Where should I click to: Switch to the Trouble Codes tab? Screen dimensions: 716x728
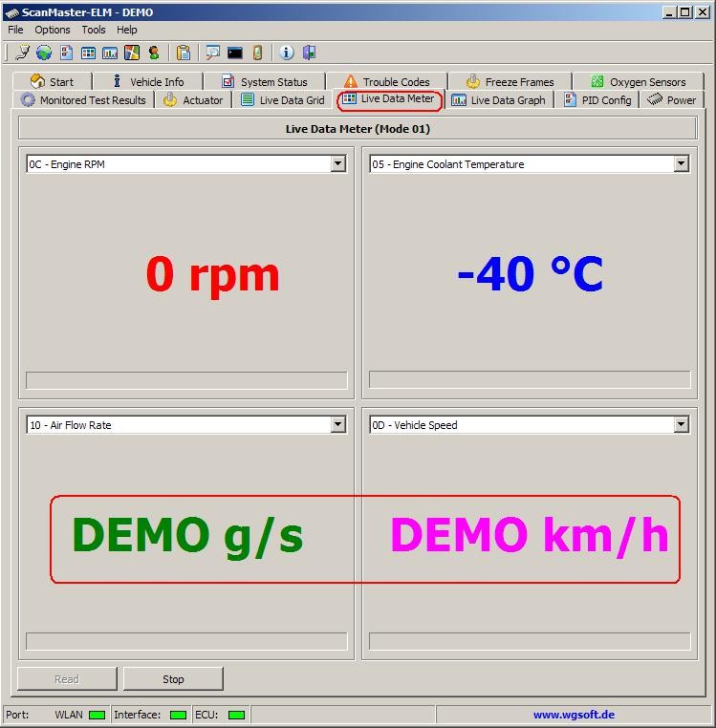click(387, 82)
